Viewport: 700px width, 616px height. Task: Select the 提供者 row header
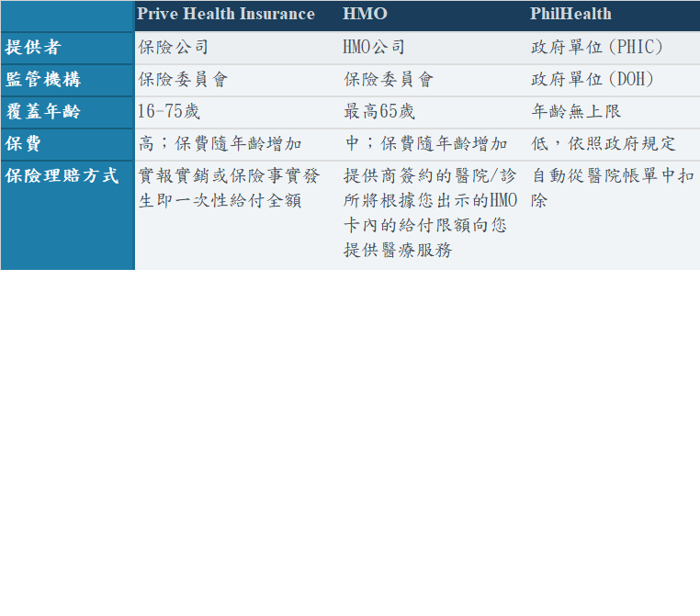click(33, 48)
